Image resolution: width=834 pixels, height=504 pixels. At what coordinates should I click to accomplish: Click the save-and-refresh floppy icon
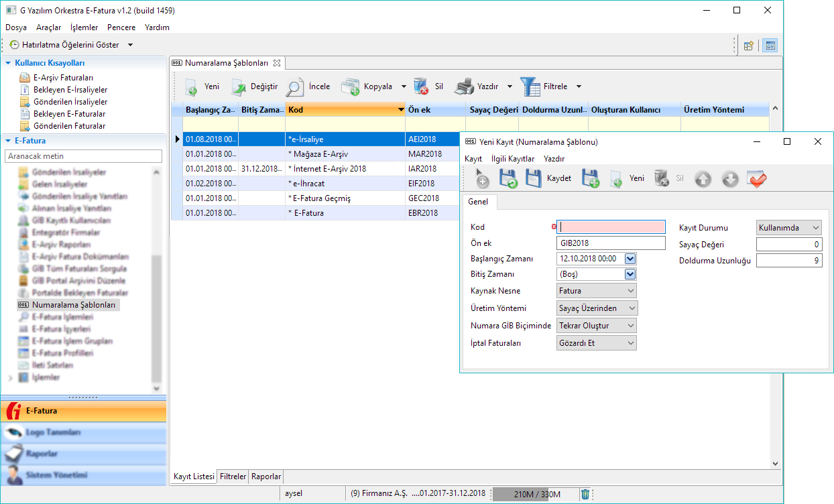pos(508,179)
